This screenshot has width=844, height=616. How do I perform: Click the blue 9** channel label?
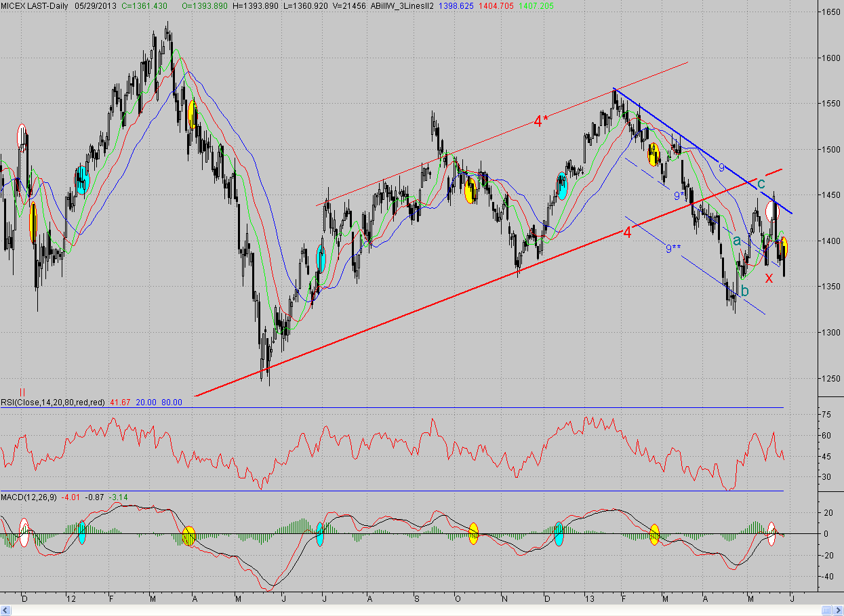(x=673, y=249)
